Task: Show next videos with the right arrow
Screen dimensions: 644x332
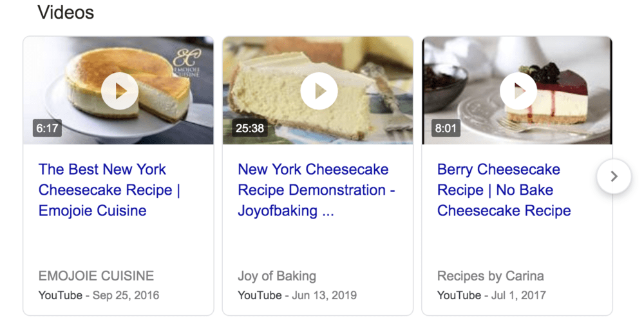Action: [614, 176]
